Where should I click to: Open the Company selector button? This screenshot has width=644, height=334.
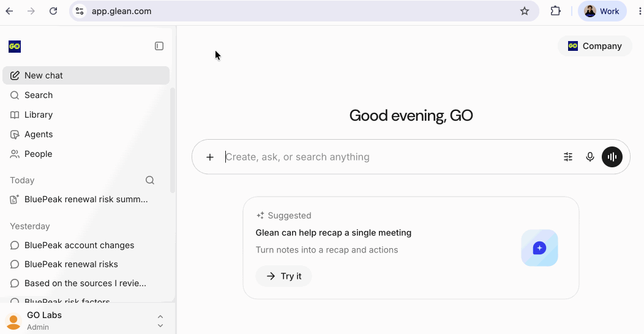tap(594, 46)
